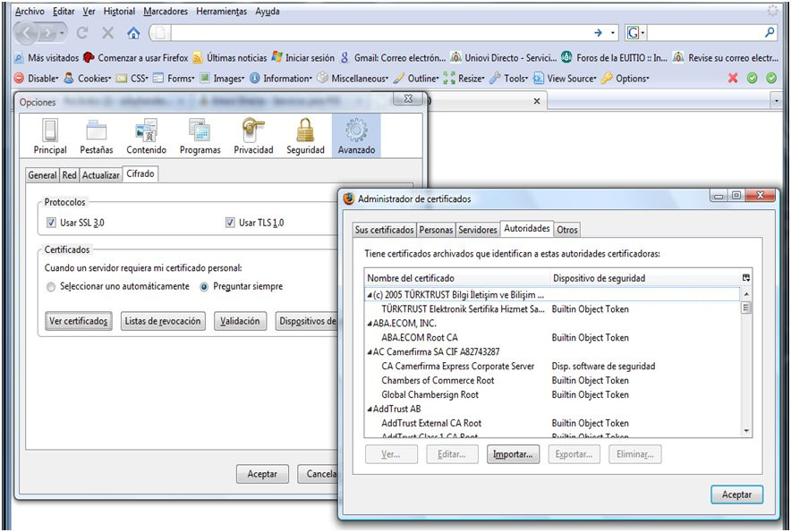791x532 pixels.
Task: Switch to Sus certificados tab
Action: (385, 230)
